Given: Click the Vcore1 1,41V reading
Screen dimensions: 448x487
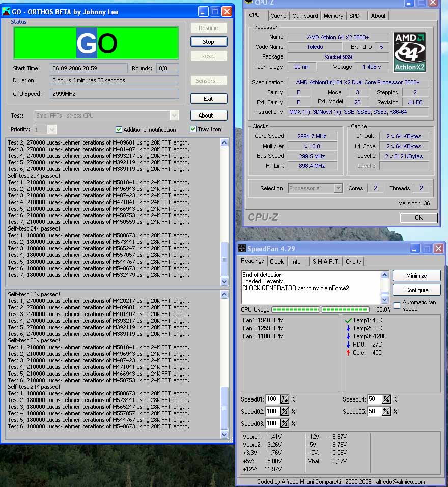Looking at the screenshot, I should point(262,437).
